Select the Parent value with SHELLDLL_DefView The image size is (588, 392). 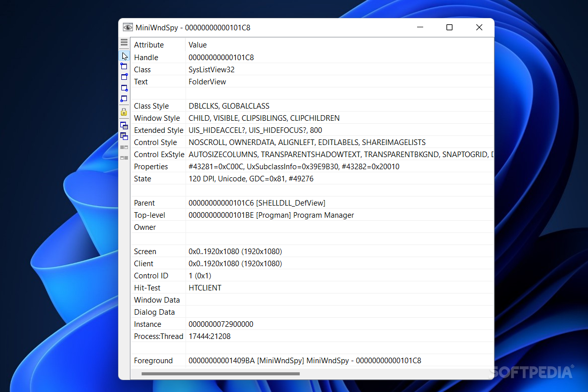257,203
